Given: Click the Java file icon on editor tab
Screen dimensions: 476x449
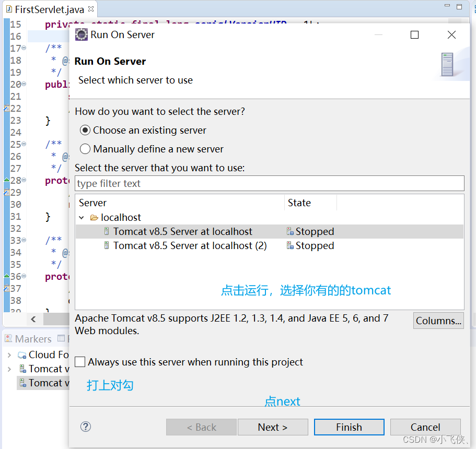Looking at the screenshot, I should pos(9,9).
